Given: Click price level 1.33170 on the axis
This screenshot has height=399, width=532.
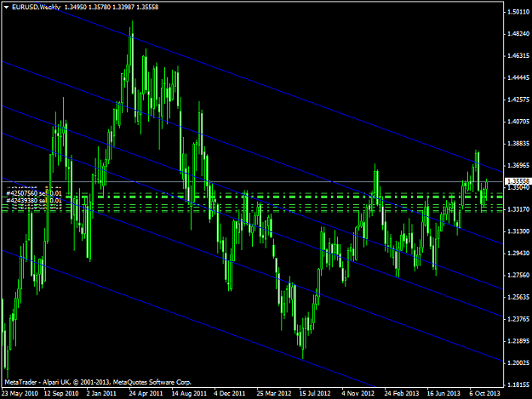Looking at the screenshot, I should point(518,209).
